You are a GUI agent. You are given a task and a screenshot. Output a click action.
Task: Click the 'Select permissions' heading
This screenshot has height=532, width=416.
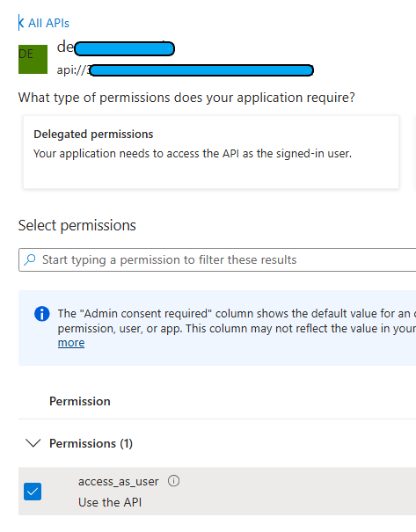(77, 225)
